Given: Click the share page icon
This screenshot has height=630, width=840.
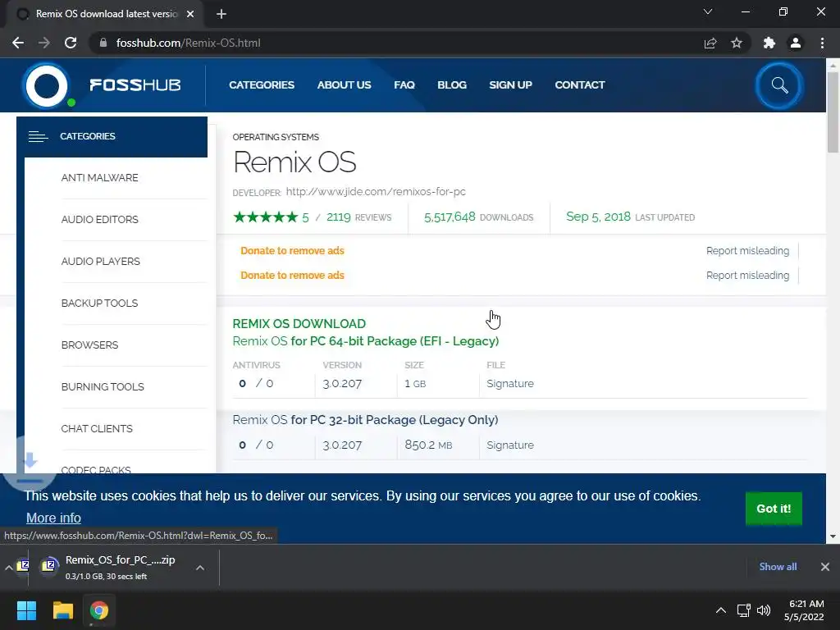Looking at the screenshot, I should (710, 43).
